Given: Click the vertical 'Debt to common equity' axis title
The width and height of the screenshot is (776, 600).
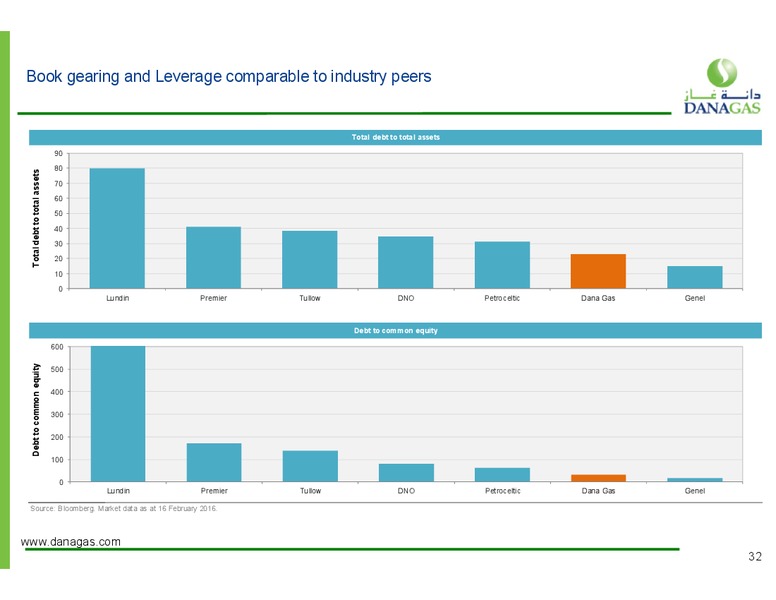Looking at the screenshot, I should (x=36, y=410).
